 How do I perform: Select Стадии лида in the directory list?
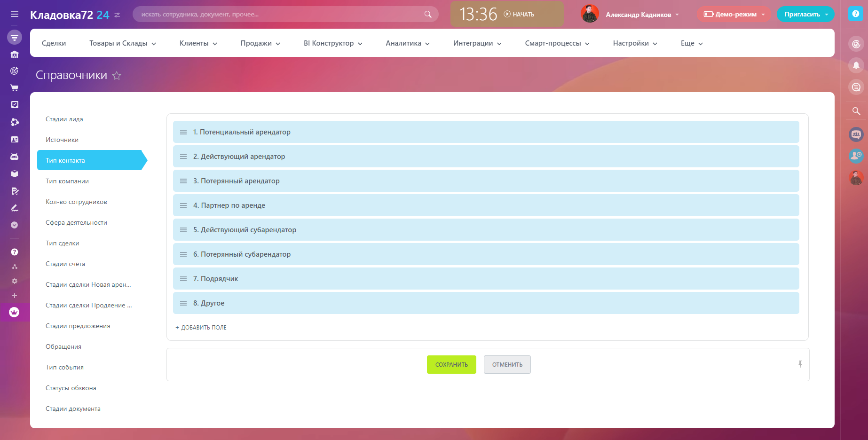point(64,119)
